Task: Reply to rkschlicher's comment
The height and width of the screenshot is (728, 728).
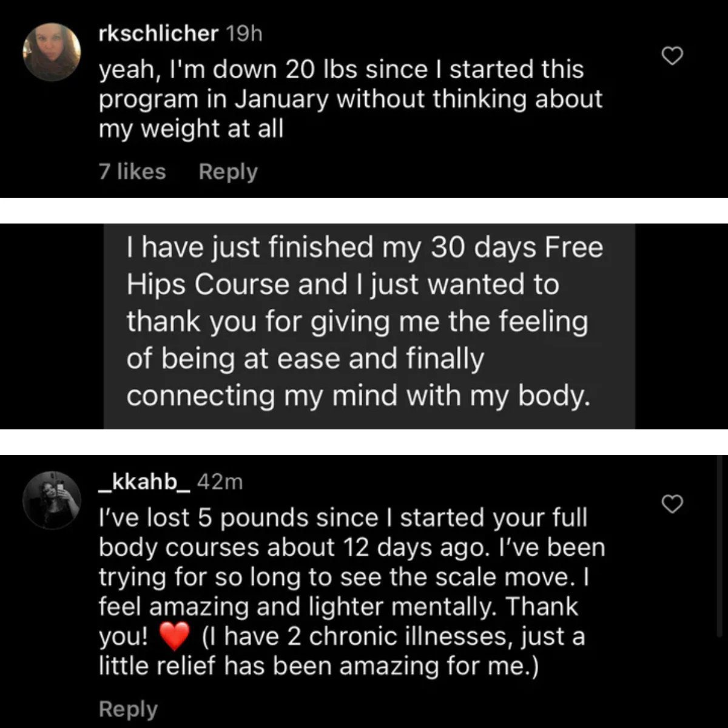Action: click(x=228, y=172)
